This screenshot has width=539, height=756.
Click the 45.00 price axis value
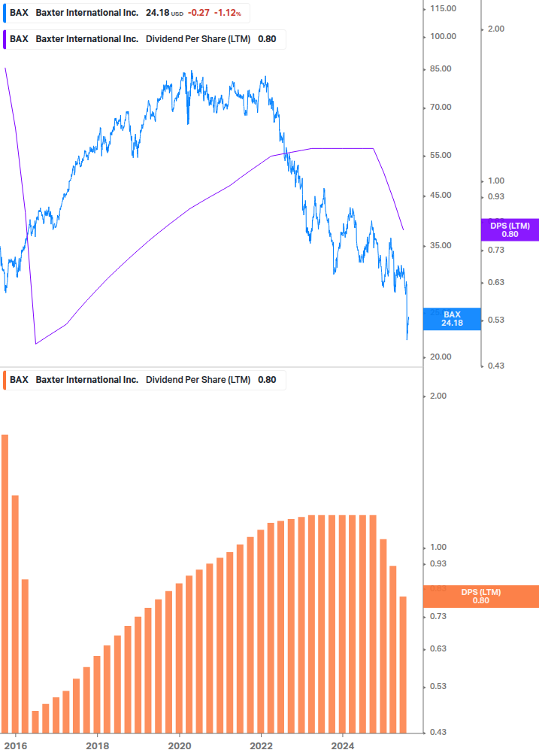pos(441,196)
